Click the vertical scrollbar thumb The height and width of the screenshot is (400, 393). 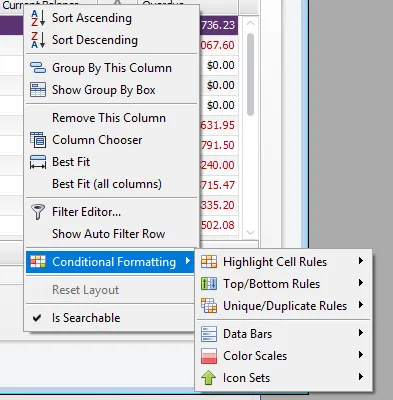250,74
